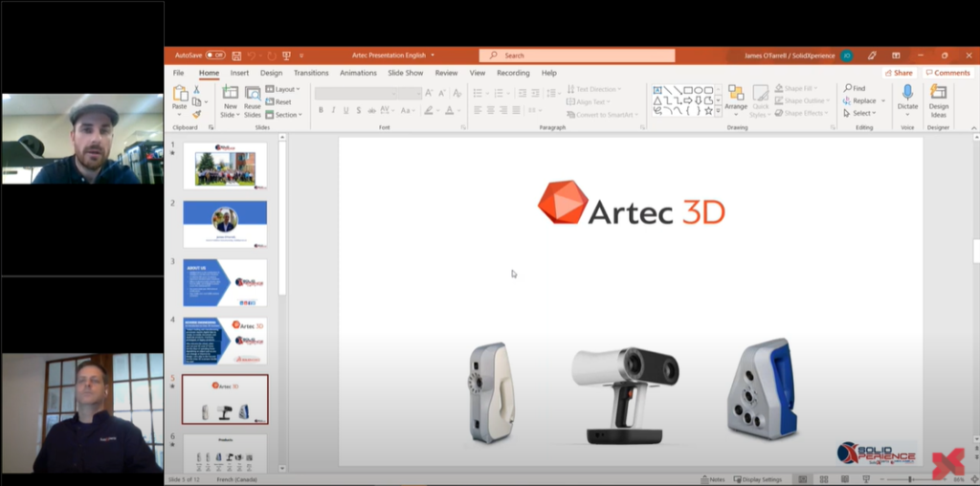Open the Recording tab
The image size is (980, 486).
[x=513, y=73]
